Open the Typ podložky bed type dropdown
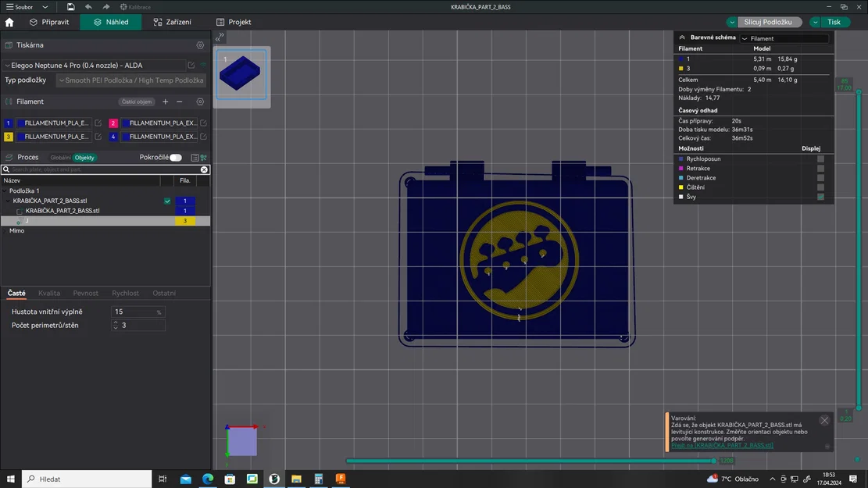Image resolution: width=868 pixels, height=488 pixels. pos(131,80)
